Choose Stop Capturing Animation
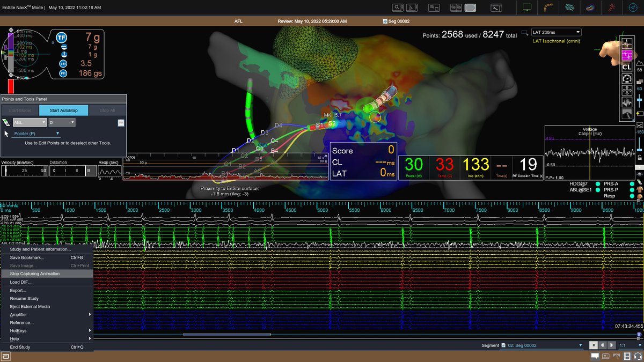 click(47, 274)
